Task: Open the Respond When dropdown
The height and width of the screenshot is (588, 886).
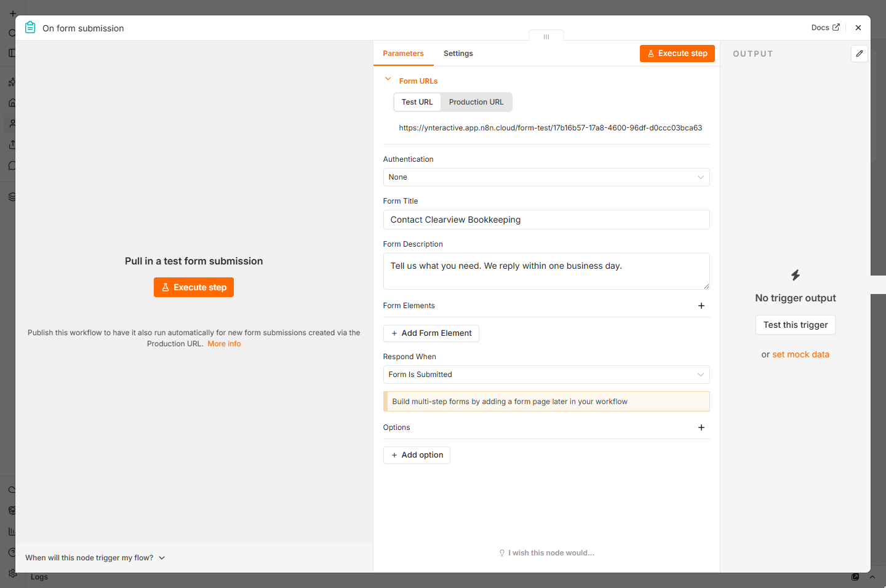Action: 546,375
